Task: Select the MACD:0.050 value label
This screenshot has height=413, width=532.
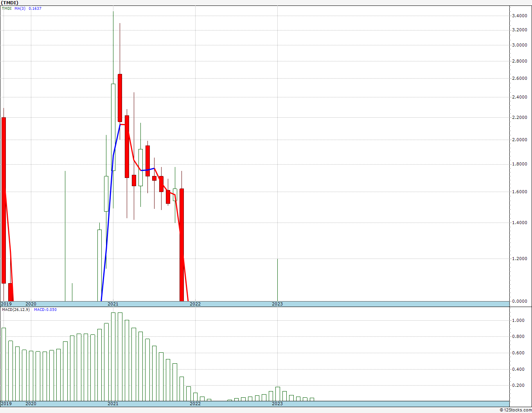Action: (x=45, y=310)
